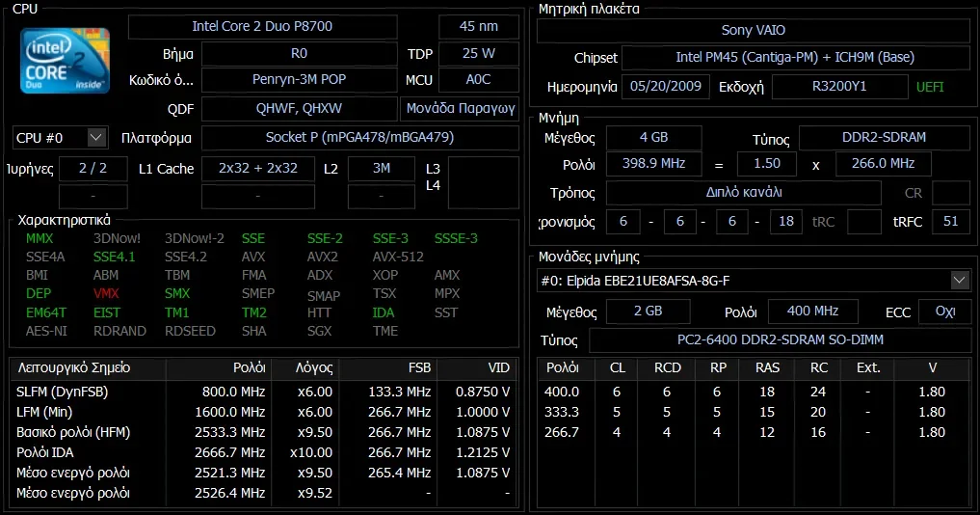This screenshot has width=980, height=515.
Task: Click the RAS column header
Action: (767, 368)
